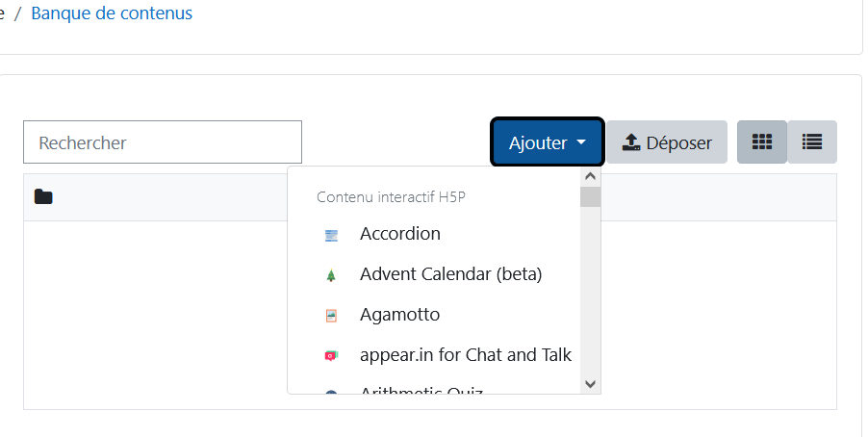Click the root folder icon
This screenshot has height=437, width=868.
tap(43, 196)
